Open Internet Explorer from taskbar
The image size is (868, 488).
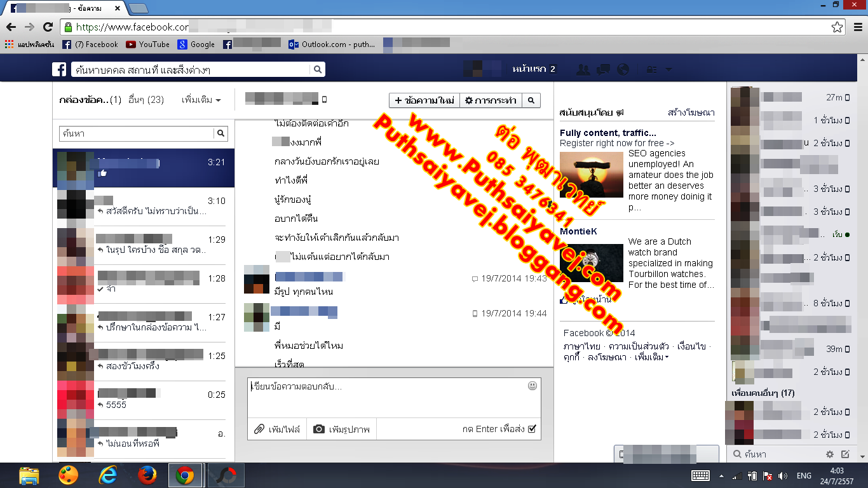coord(107,475)
